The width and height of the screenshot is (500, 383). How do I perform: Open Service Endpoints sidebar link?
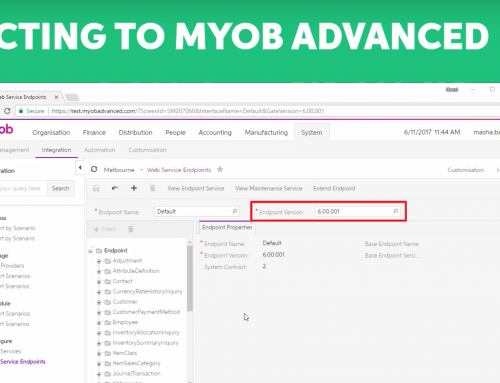point(23,362)
